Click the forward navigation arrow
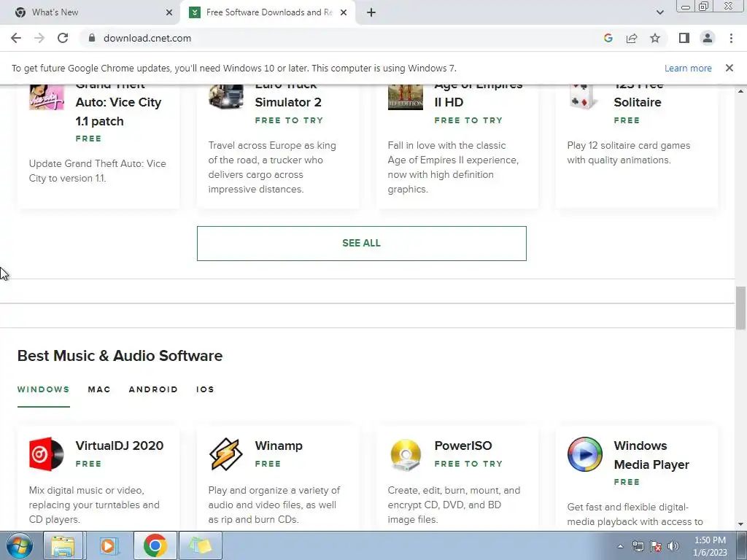Viewport: 747px width, 560px height. point(39,38)
